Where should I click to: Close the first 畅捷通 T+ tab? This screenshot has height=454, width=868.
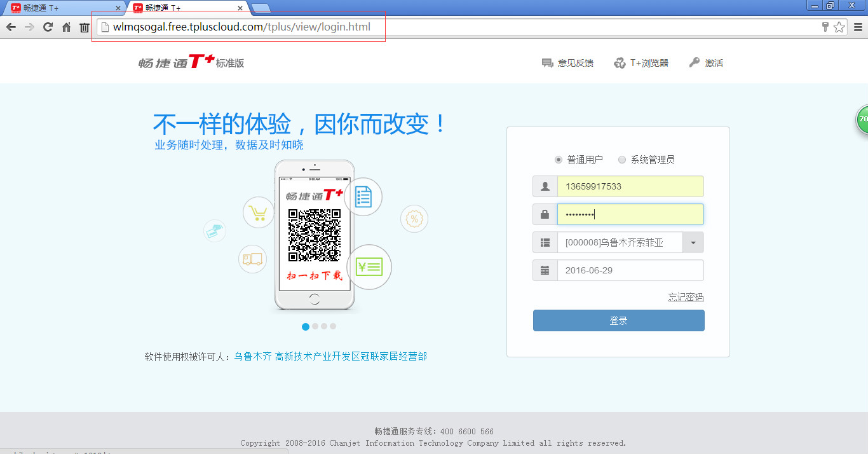tap(118, 8)
